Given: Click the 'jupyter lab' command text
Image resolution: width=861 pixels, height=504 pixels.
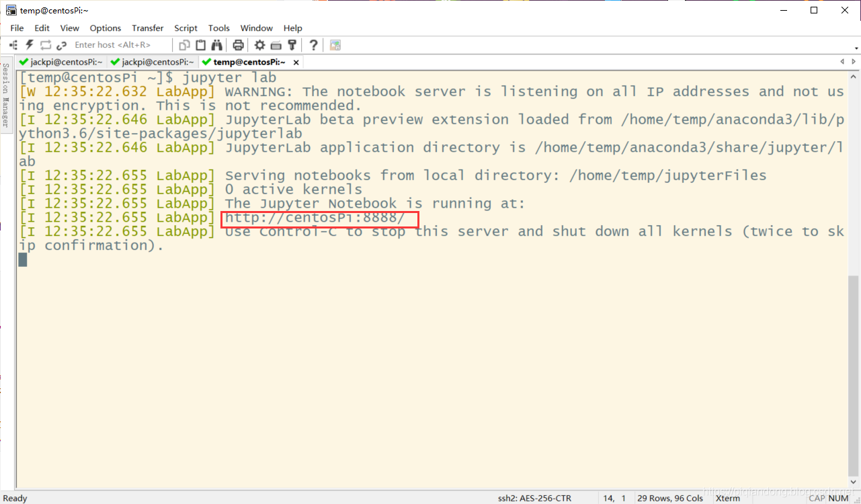Looking at the screenshot, I should tap(229, 78).
